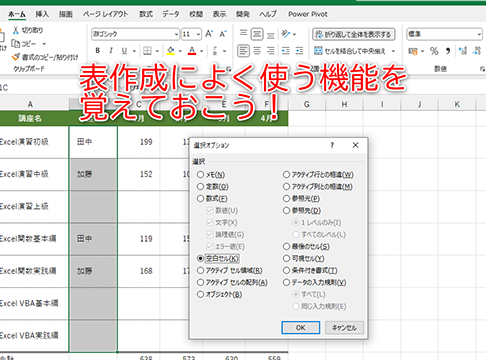Screen dimensions: 486x360
Task: Open the ホーム ribbon tab
Action: 17,14
